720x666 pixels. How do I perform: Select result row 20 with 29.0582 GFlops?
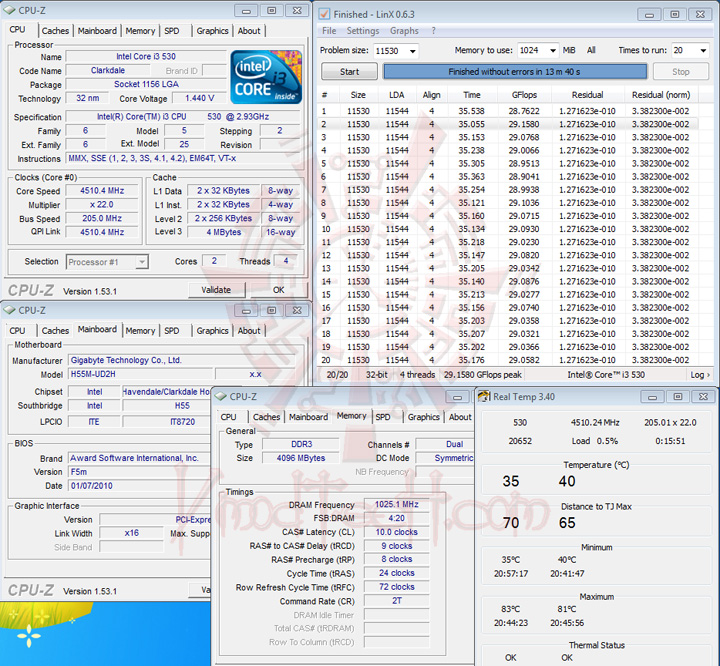508,360
